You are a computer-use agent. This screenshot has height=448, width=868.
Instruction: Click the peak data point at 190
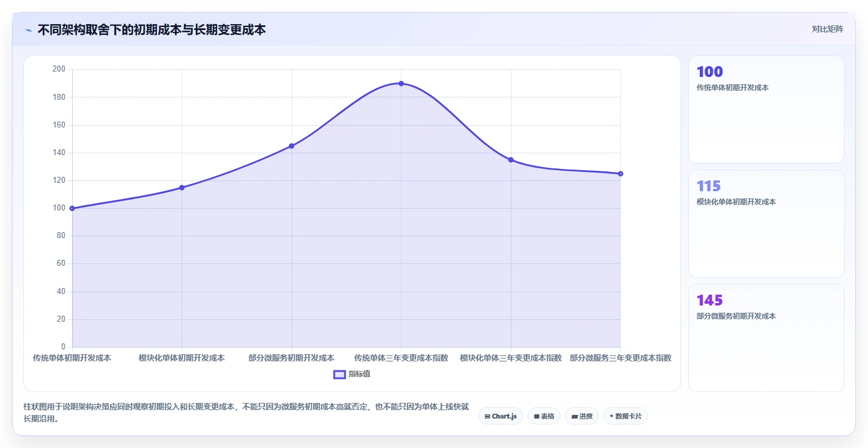click(401, 84)
